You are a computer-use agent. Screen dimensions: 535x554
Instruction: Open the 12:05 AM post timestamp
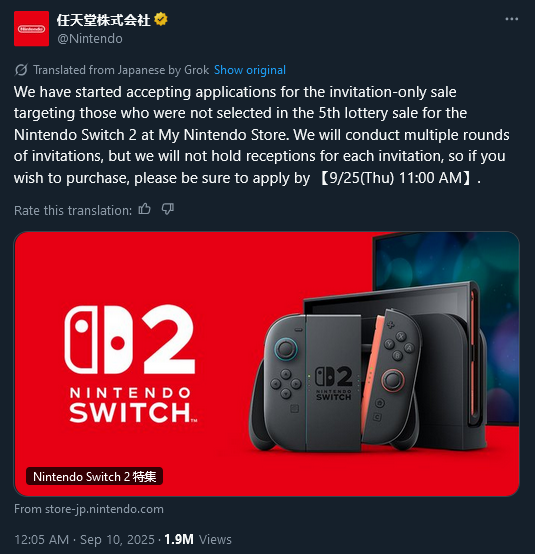pyautogui.click(x=42, y=540)
